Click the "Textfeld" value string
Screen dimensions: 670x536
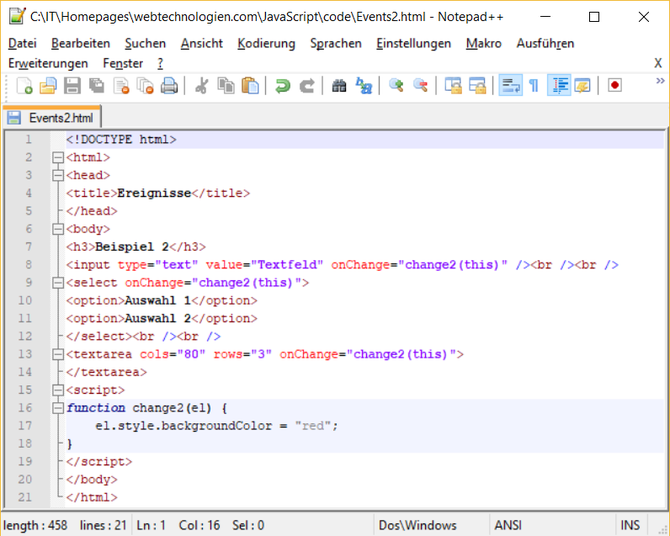click(287, 265)
